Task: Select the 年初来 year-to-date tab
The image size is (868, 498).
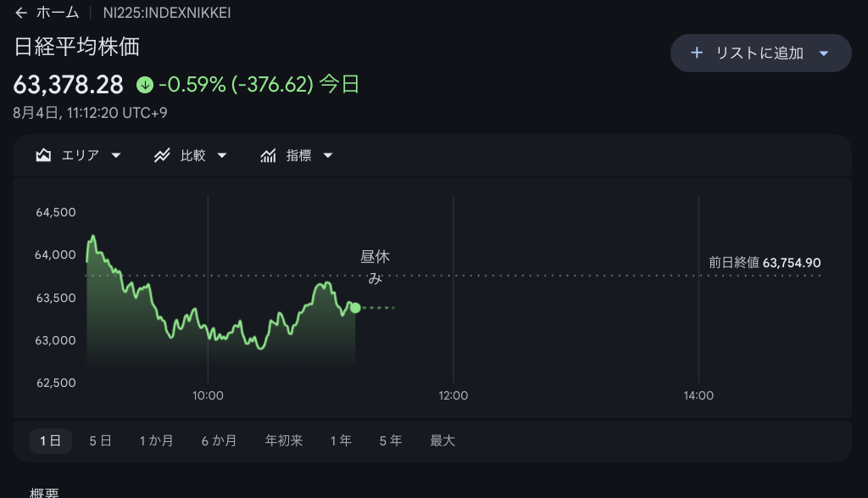Action: [284, 441]
